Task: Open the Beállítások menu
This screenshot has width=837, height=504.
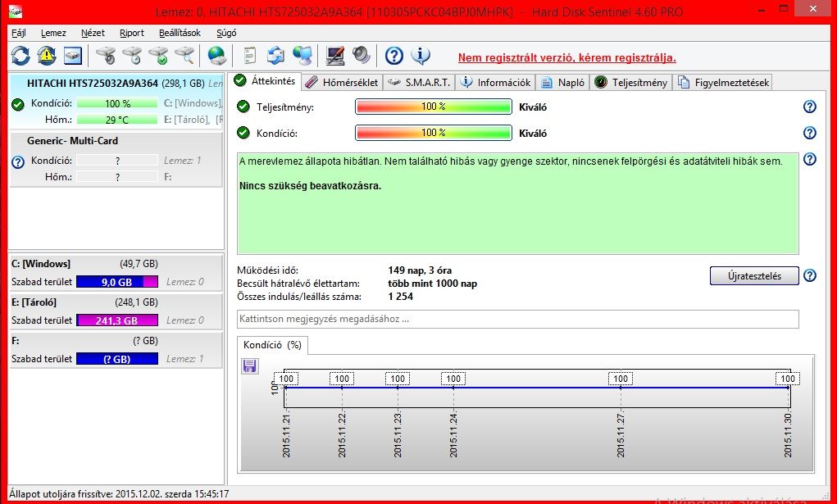Action: [x=180, y=33]
